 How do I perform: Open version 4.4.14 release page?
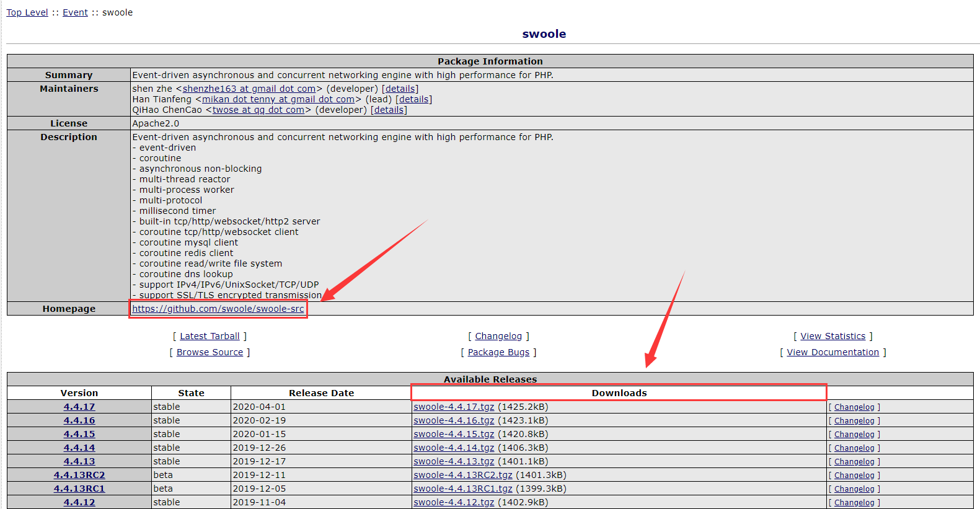(x=79, y=448)
